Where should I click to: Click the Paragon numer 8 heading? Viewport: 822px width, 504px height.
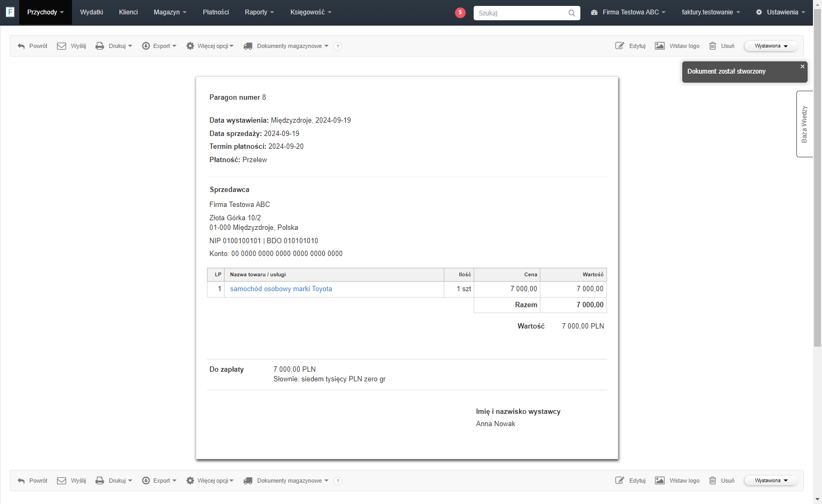click(x=237, y=97)
